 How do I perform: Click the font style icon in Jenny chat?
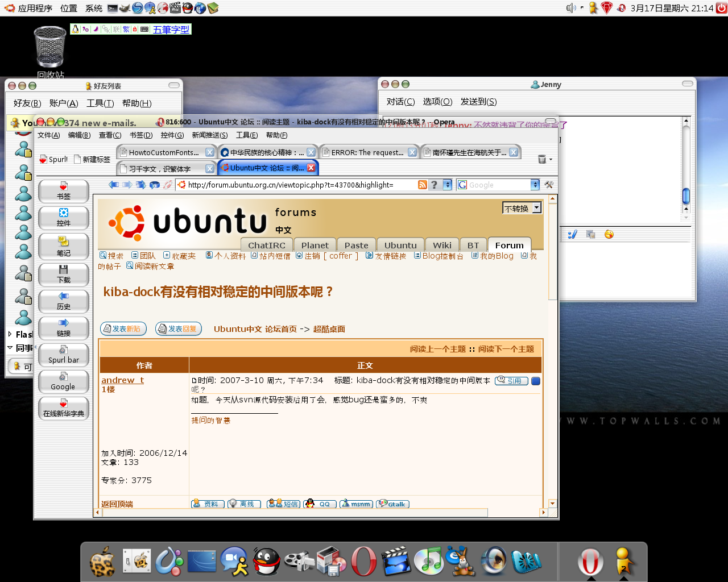coord(572,234)
